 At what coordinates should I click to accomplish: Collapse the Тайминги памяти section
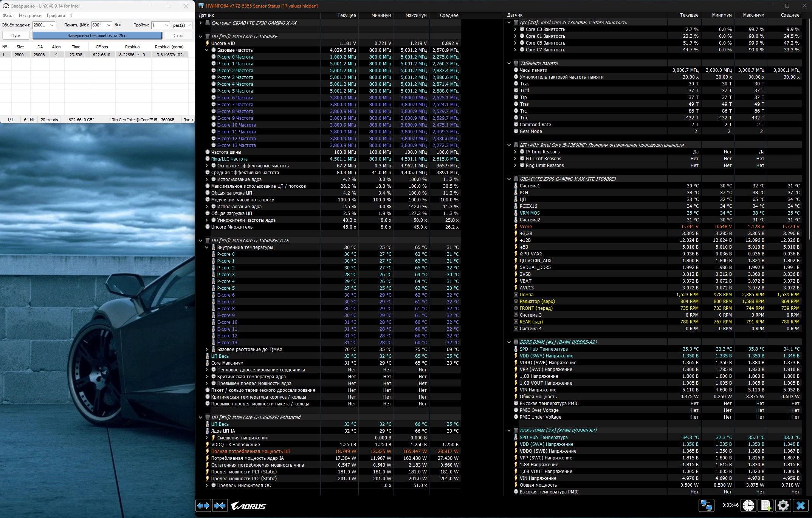[509, 63]
